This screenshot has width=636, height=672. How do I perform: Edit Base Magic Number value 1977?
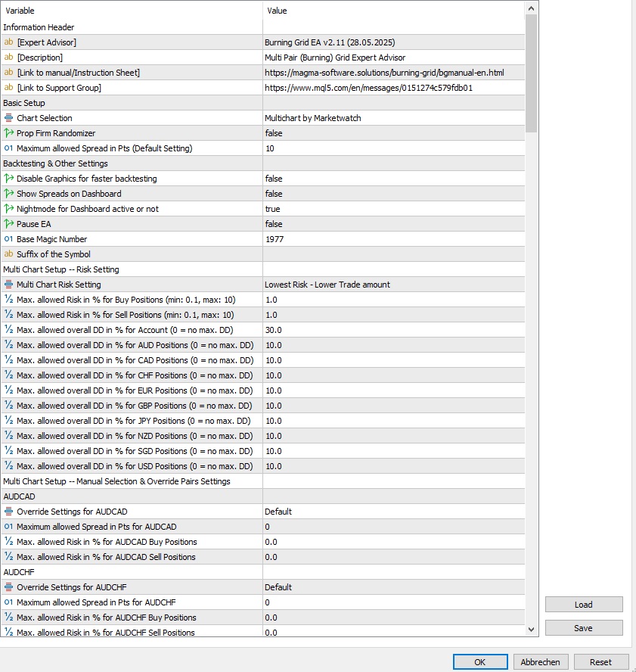point(393,239)
